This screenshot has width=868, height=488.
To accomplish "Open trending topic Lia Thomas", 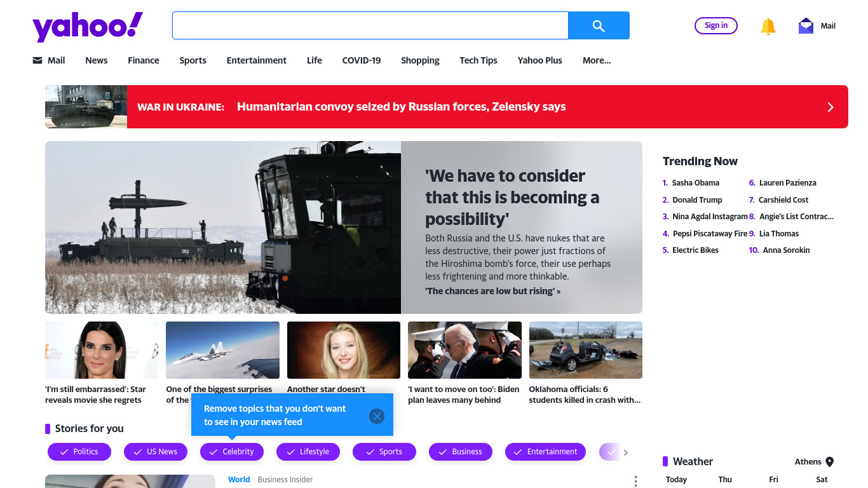I will coord(779,234).
